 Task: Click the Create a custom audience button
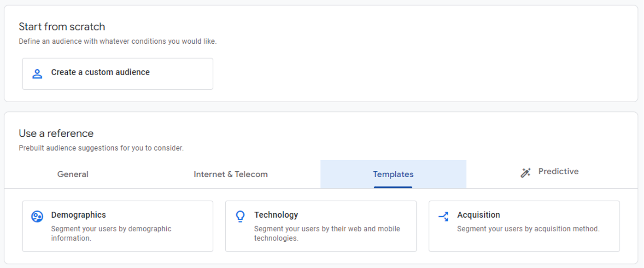pos(117,73)
